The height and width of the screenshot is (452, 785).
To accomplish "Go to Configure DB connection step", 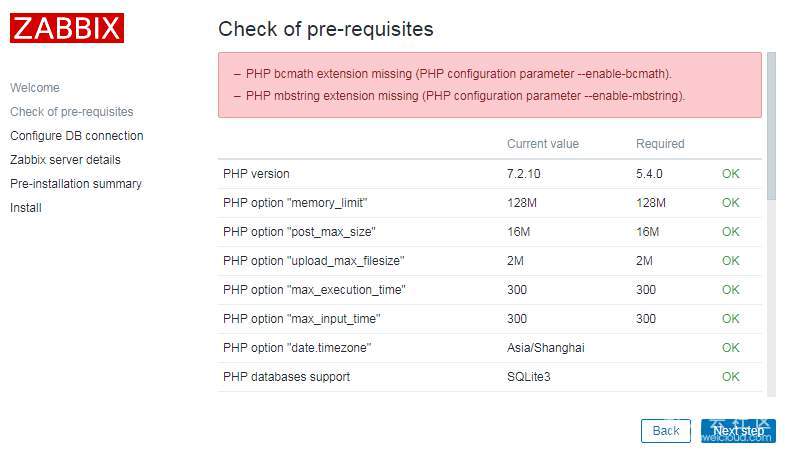I will 77,136.
